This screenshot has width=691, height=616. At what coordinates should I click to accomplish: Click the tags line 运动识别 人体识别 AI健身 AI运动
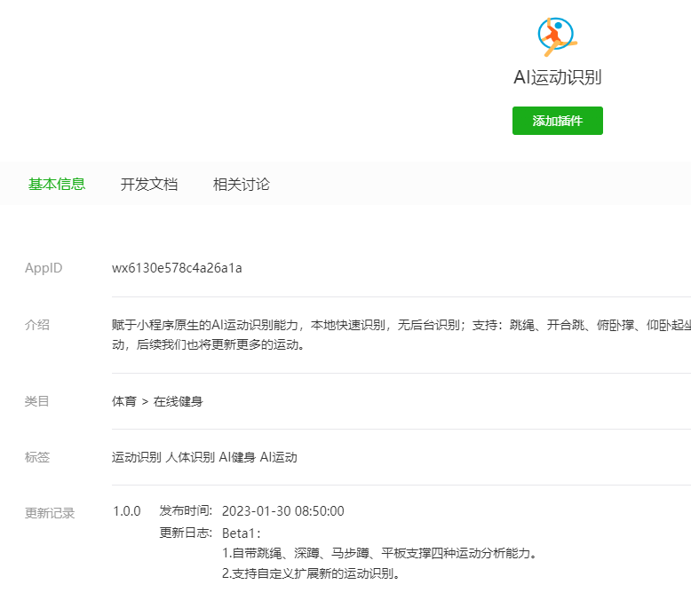204,457
